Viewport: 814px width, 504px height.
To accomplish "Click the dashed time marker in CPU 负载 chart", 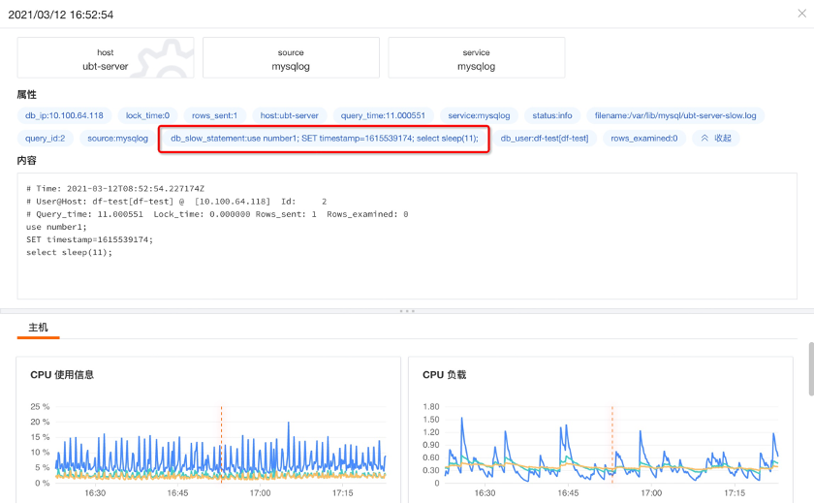I will click(612, 444).
